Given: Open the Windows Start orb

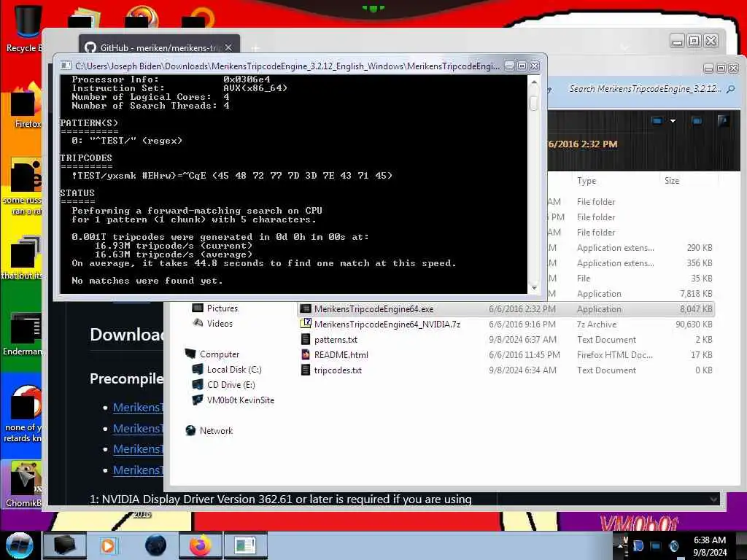Looking at the screenshot, I should click(19, 545).
